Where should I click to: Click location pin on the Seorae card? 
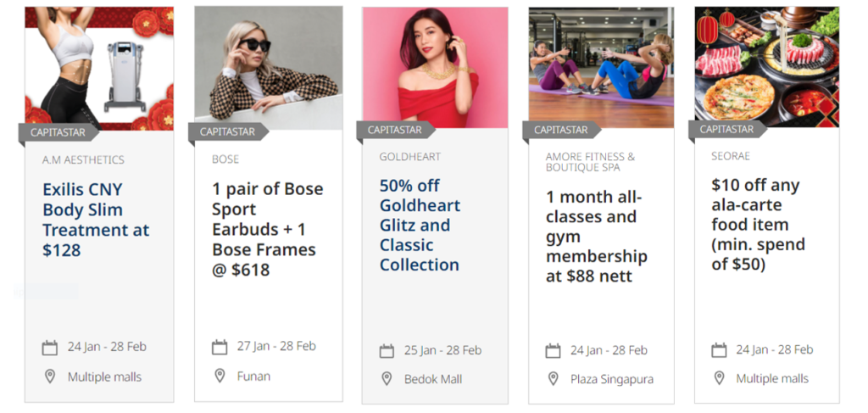click(719, 379)
